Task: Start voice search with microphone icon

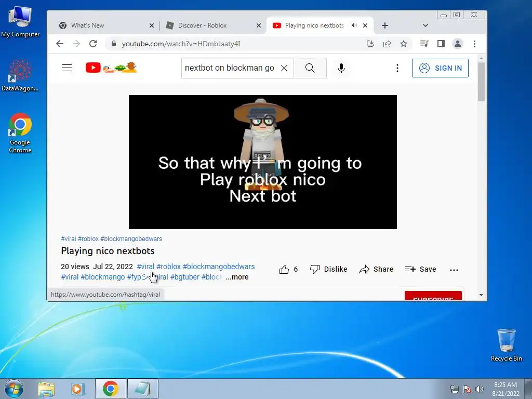Action: pyautogui.click(x=341, y=68)
